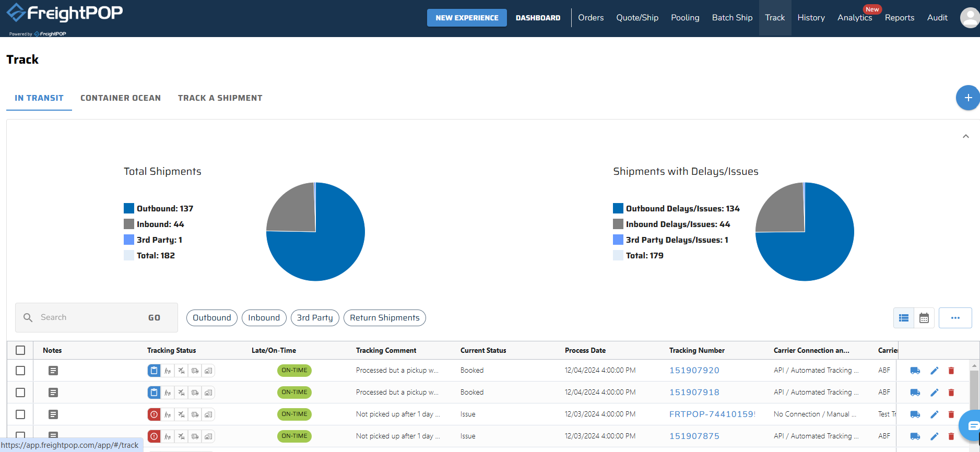
Task: Click the New Experience button
Action: click(467, 18)
